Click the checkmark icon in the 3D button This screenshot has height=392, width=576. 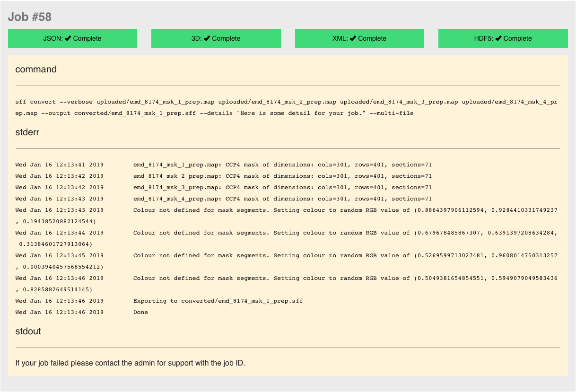(207, 38)
